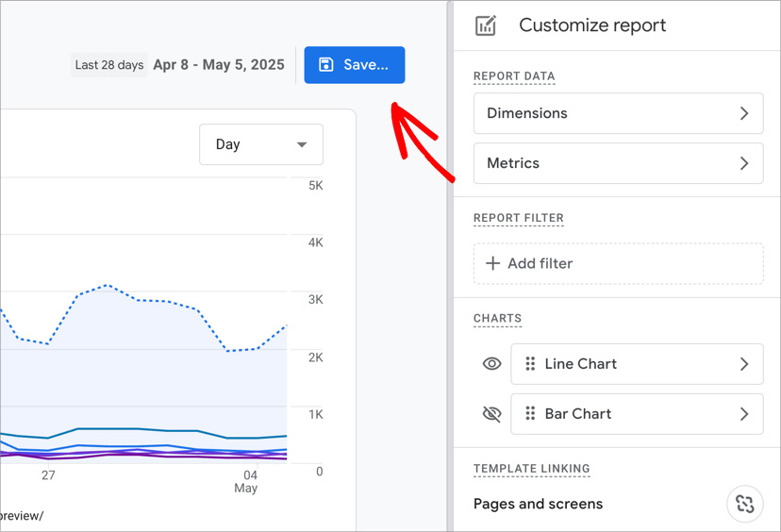781x532 pixels.
Task: Click Add filter button
Action: click(x=618, y=263)
